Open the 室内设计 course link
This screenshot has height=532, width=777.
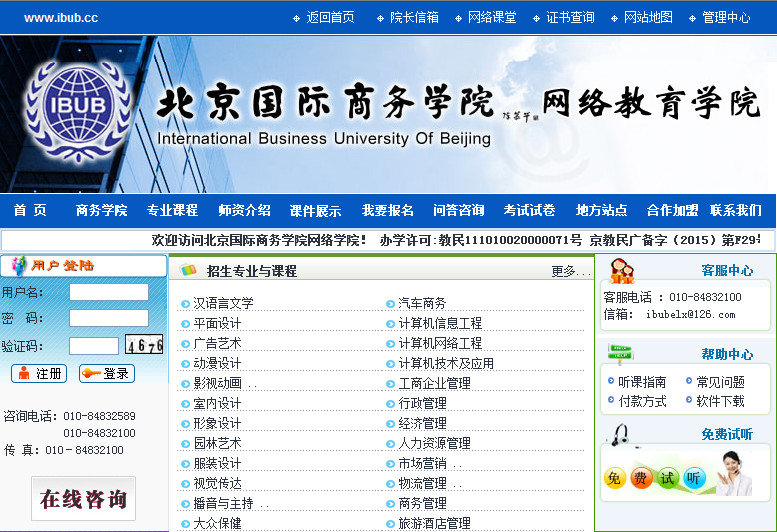[217, 403]
